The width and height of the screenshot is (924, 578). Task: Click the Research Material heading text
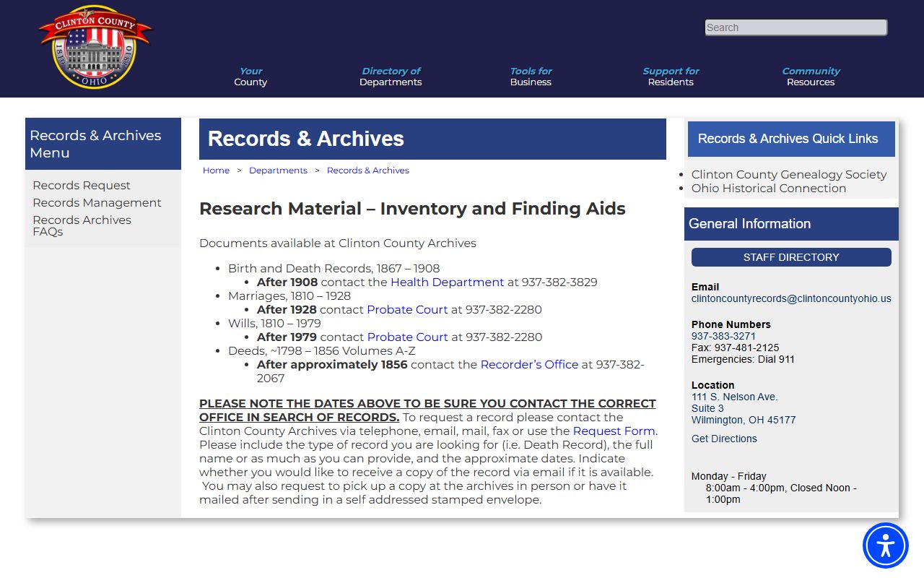(412, 209)
